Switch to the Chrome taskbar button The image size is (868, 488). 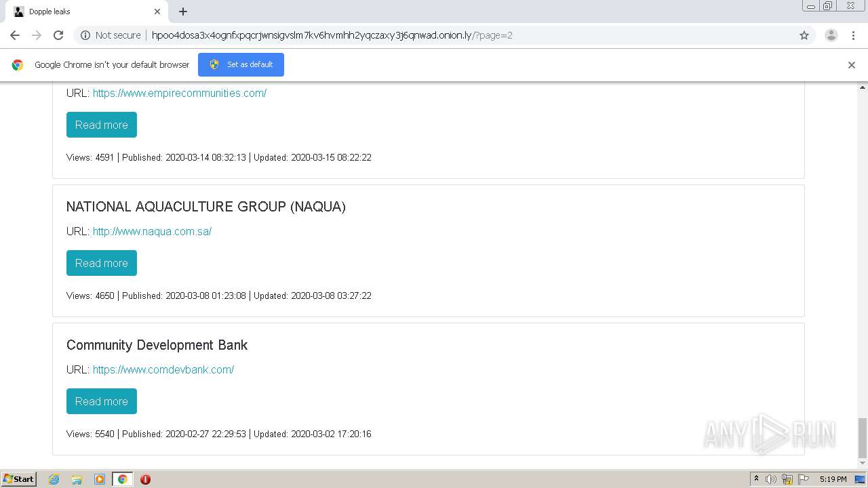coord(122,479)
